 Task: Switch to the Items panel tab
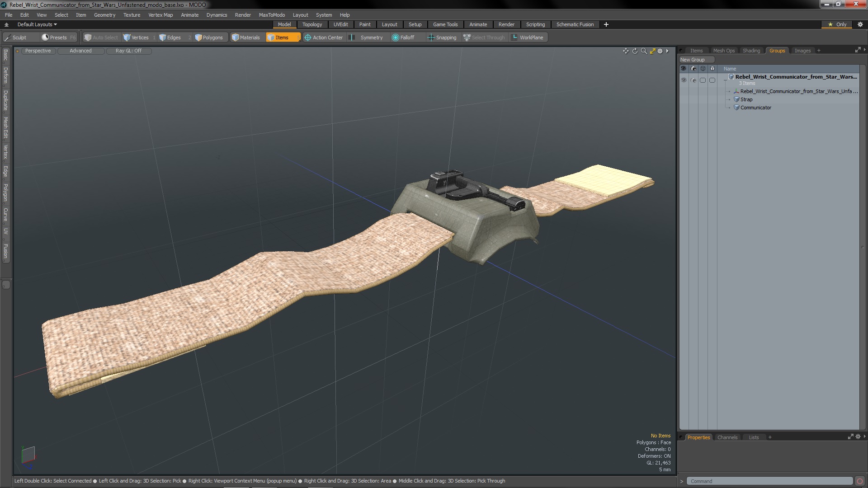[696, 51]
